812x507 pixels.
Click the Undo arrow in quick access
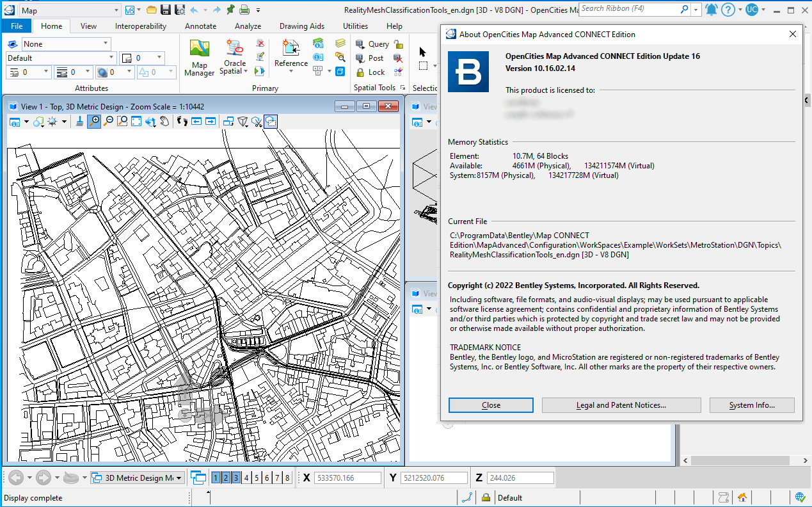point(194,10)
